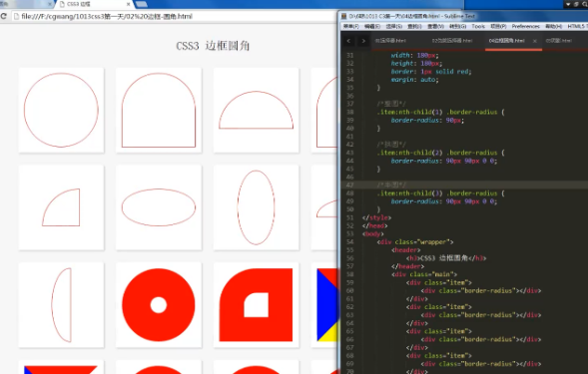Screen dimensions: 588x374
Task: Reload the page in the browser
Action: point(4,16)
